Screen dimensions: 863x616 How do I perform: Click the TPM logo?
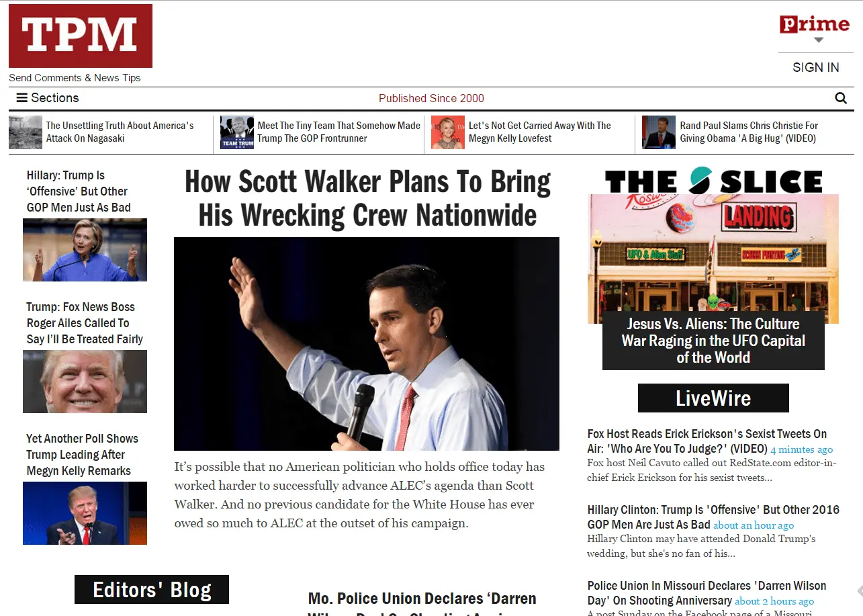(x=80, y=36)
